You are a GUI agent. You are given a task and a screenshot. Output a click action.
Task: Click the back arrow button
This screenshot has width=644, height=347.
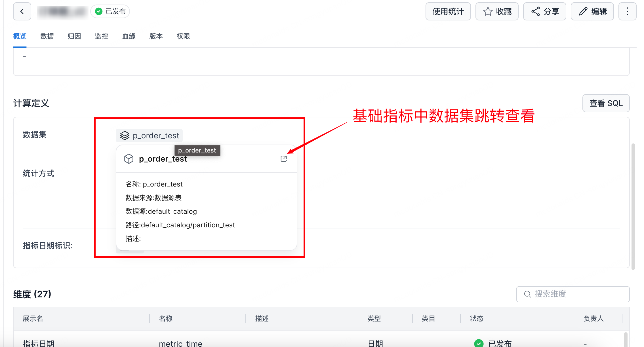22,11
